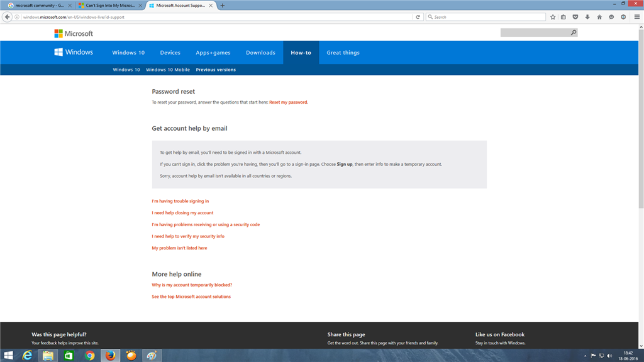Launch Internet Explorer from taskbar
The image size is (644, 362).
click(27, 356)
